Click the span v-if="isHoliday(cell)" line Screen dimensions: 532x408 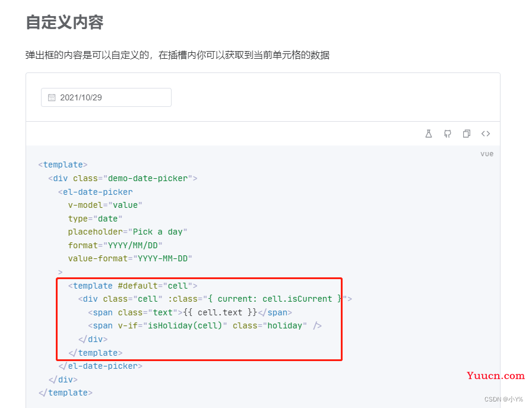pos(205,326)
